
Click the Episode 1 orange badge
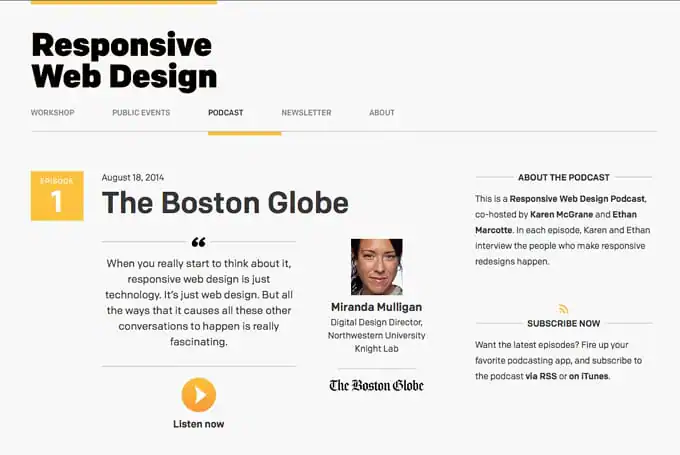click(x=57, y=196)
